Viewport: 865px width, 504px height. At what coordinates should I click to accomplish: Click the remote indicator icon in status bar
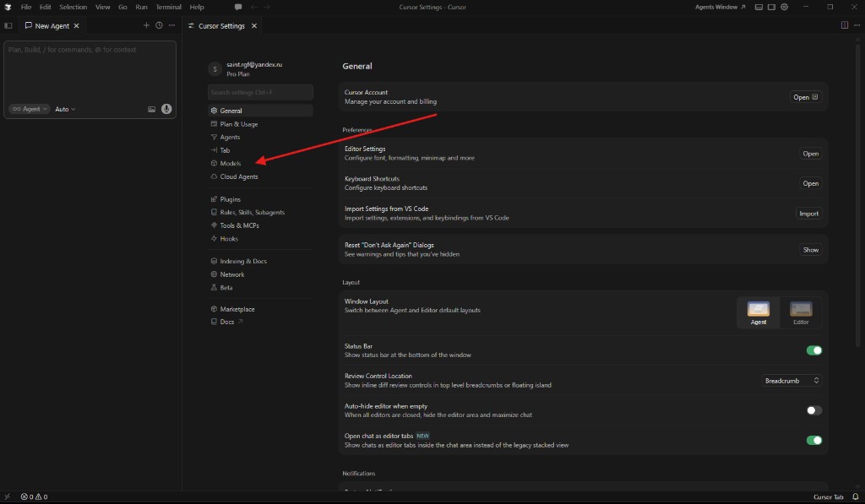(7, 496)
